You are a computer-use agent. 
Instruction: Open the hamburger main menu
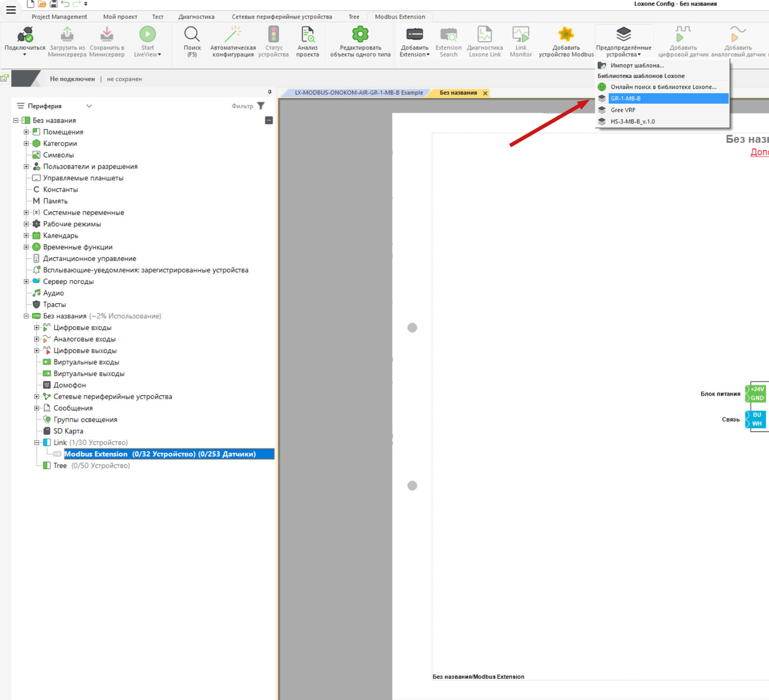[11, 10]
